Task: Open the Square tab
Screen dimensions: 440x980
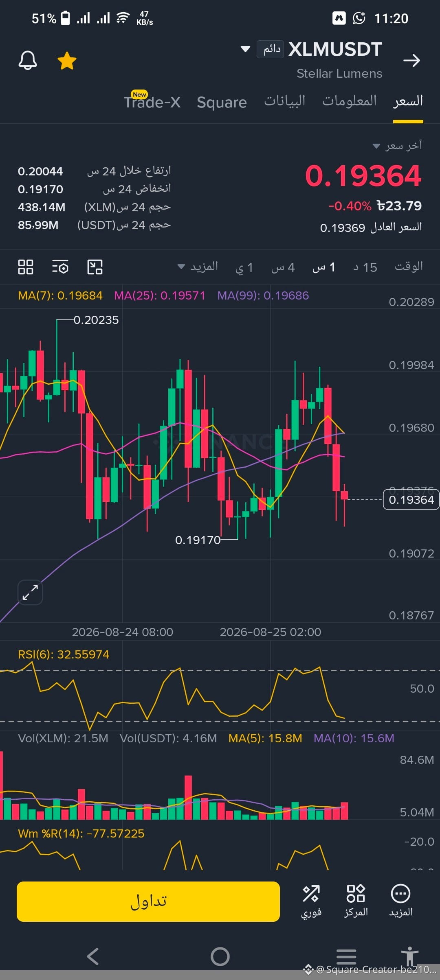Action: point(222,102)
